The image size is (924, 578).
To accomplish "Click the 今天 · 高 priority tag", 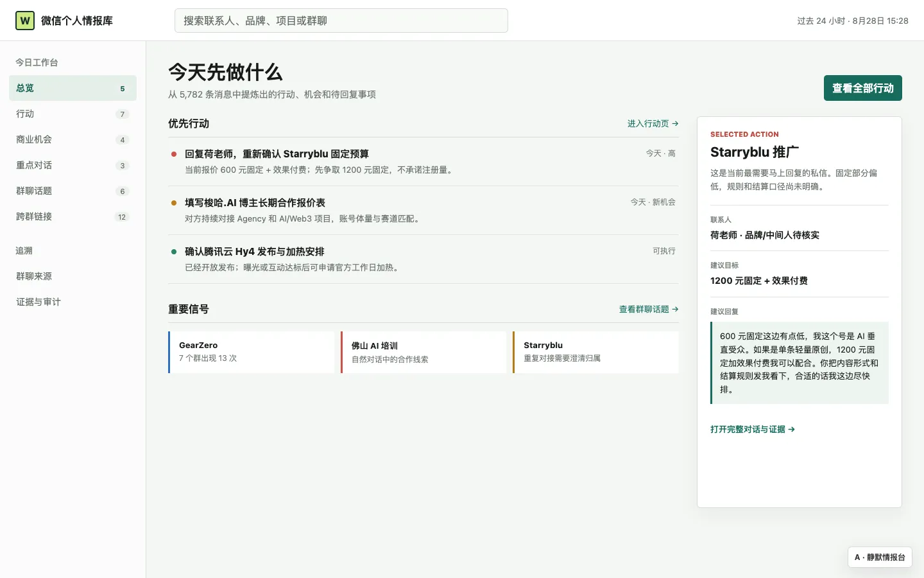I will 660,153.
